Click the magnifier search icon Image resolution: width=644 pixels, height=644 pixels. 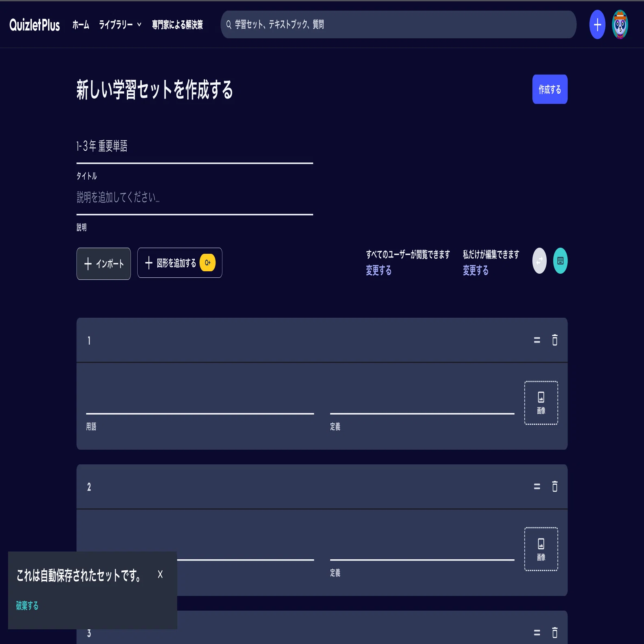229,25
